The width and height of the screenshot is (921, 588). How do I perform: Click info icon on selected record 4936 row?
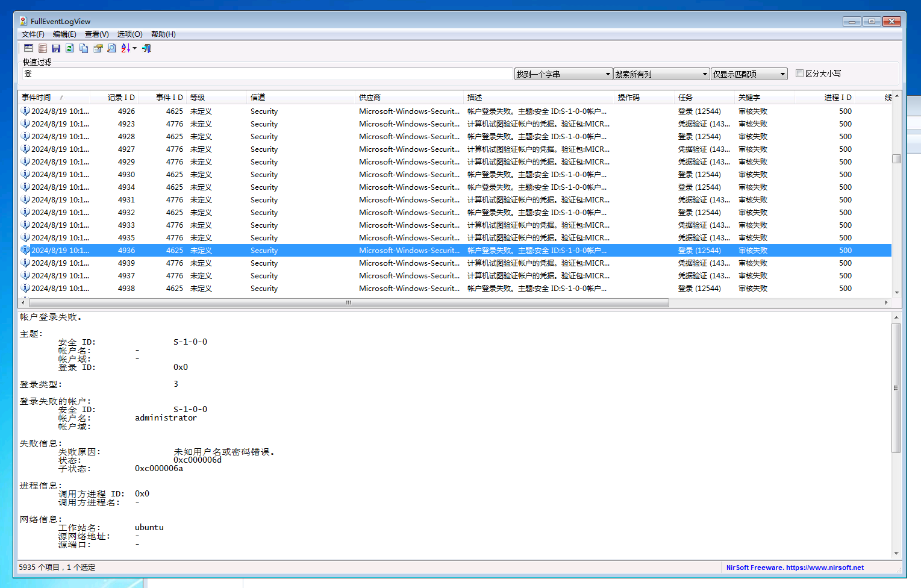pos(25,250)
